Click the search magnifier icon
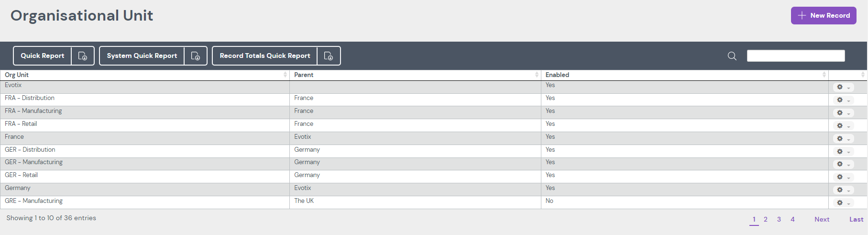The height and width of the screenshot is (235, 868). [732, 56]
